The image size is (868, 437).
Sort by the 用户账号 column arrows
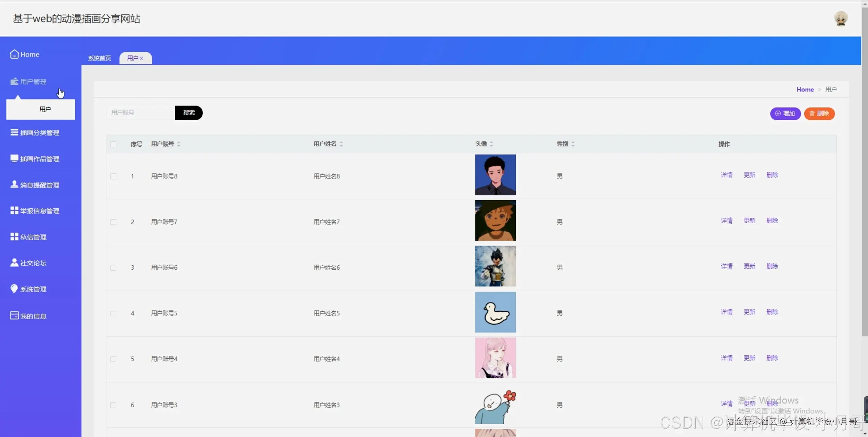coord(179,144)
